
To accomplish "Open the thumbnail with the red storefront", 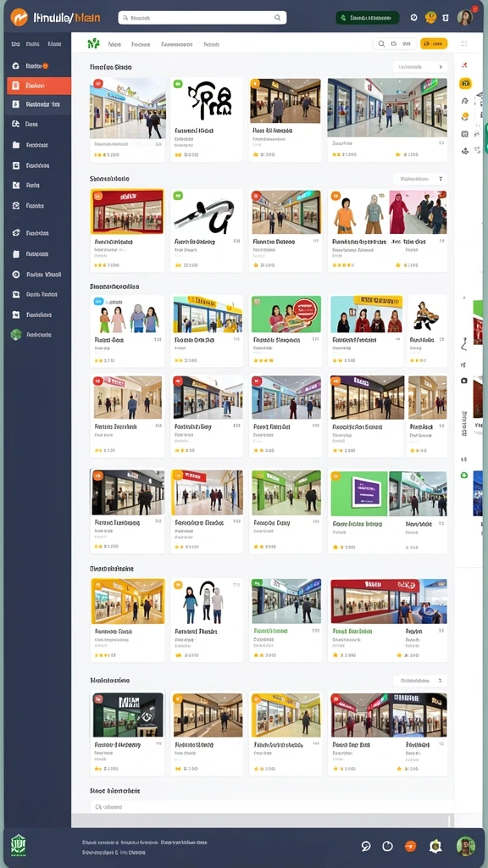I will click(127, 211).
